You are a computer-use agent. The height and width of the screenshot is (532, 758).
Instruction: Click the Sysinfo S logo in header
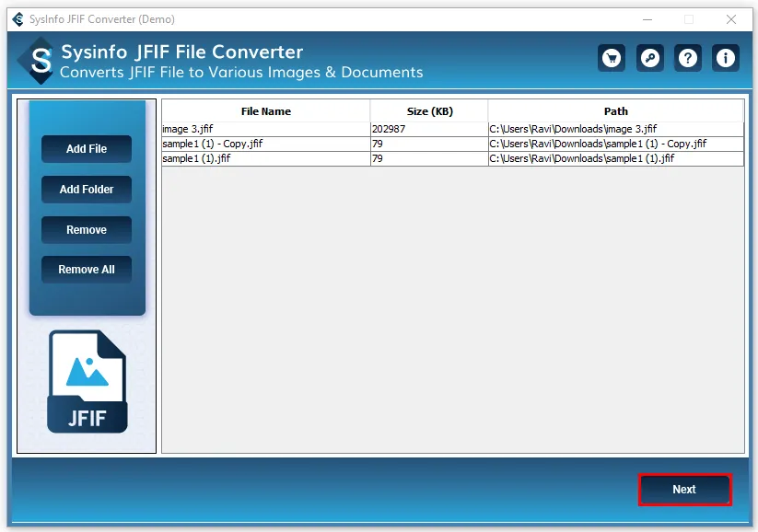point(36,61)
